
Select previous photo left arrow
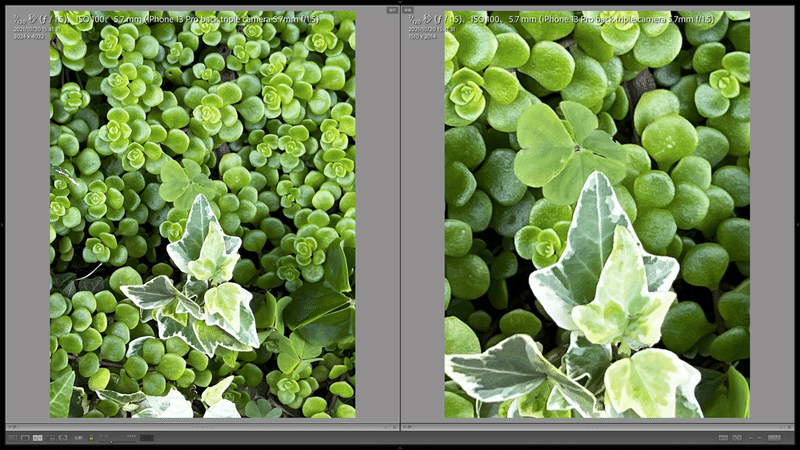pos(751,438)
